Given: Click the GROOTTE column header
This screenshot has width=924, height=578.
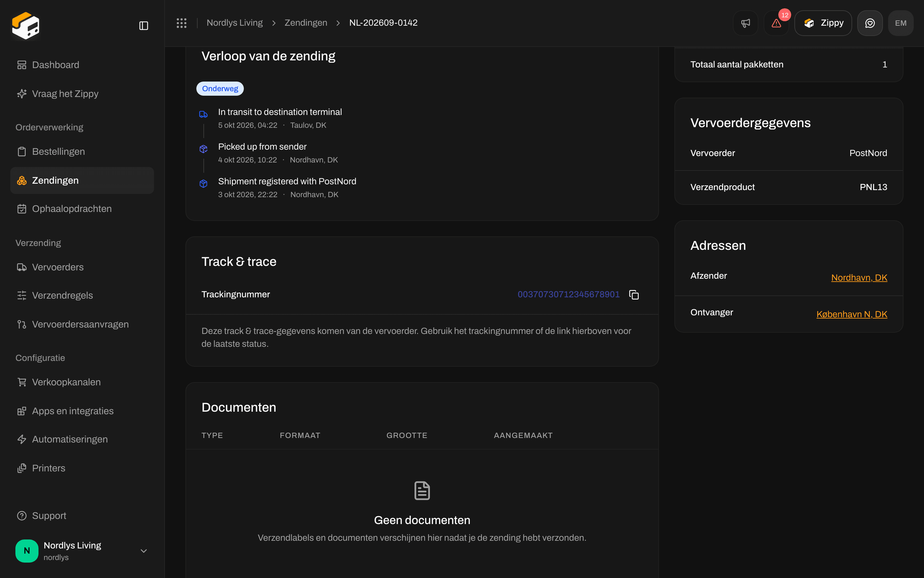Looking at the screenshot, I should [x=406, y=435].
